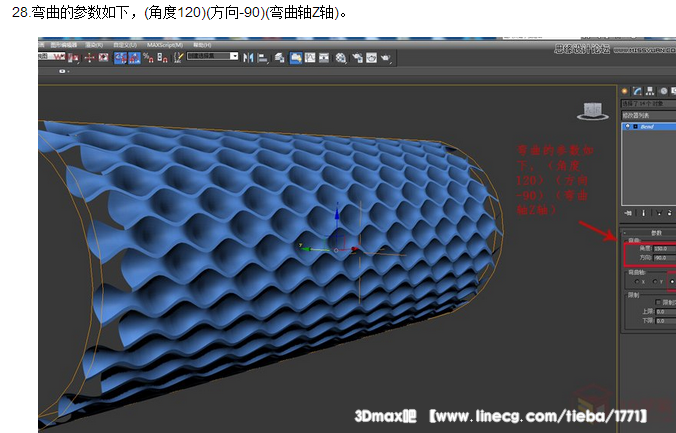Toggle the highlighted Ribbon icon in toolbar
Image resolution: width=676 pixels, height=433 pixels.
point(296,57)
